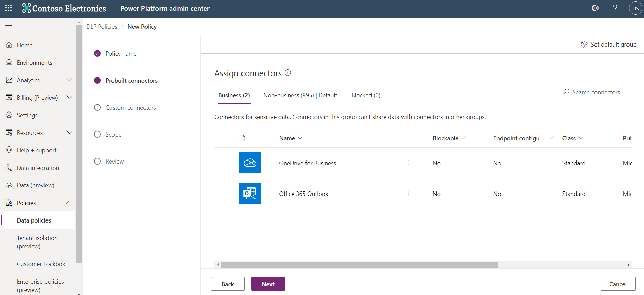Click the info icon beside Assign connectors
The image size is (644, 295).
pos(288,72)
